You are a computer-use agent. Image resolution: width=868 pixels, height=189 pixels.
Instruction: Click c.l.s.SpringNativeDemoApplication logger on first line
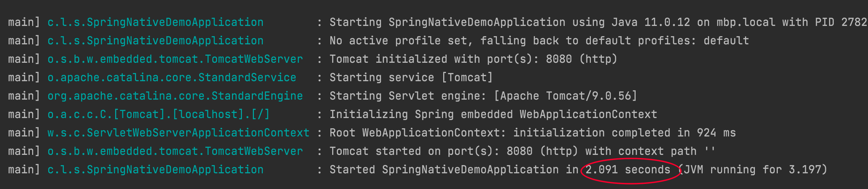[x=155, y=22]
